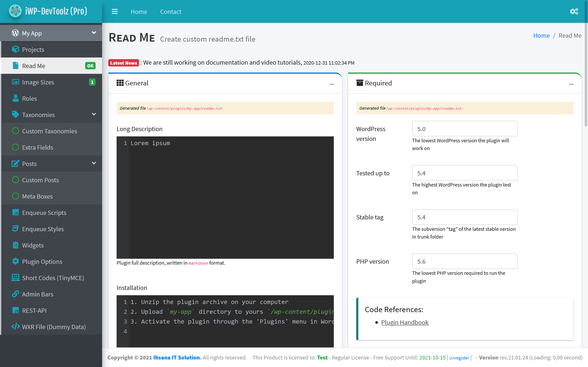The height and width of the screenshot is (367, 588).
Task: Click the iWP-DevToolz gear logo
Action: 15,11
